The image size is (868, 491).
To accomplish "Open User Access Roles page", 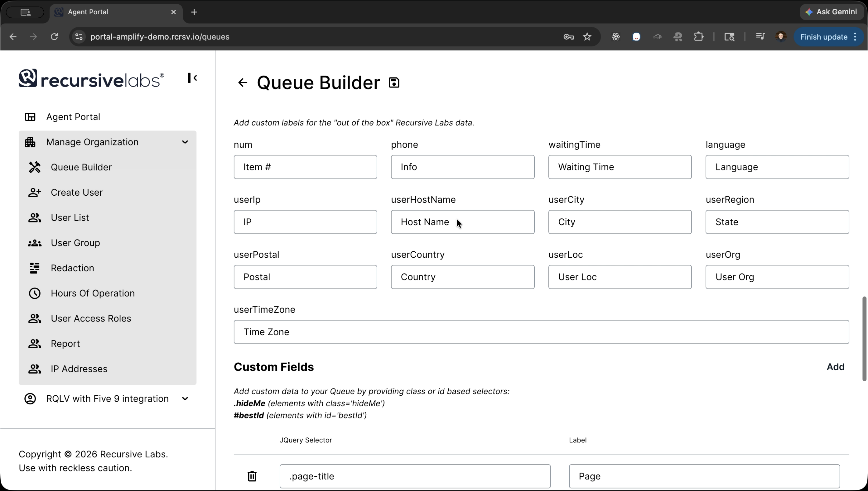I will click(91, 318).
